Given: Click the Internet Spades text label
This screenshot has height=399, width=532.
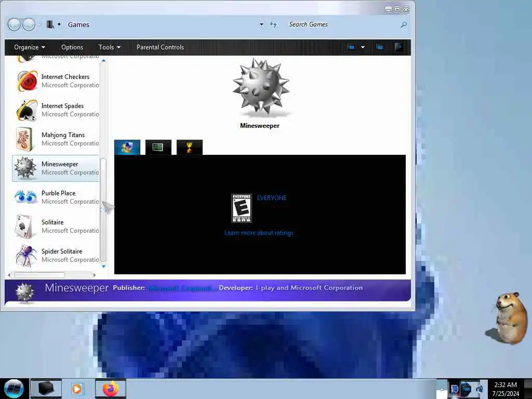Looking at the screenshot, I should click(x=62, y=106).
